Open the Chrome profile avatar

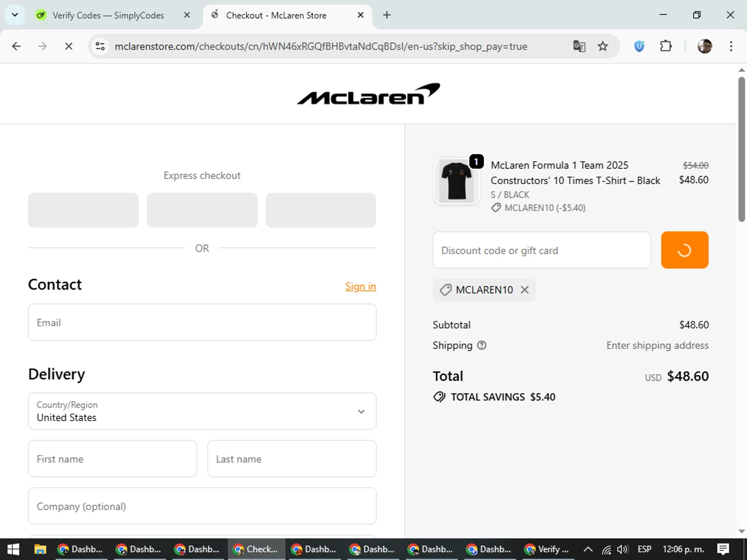(705, 46)
